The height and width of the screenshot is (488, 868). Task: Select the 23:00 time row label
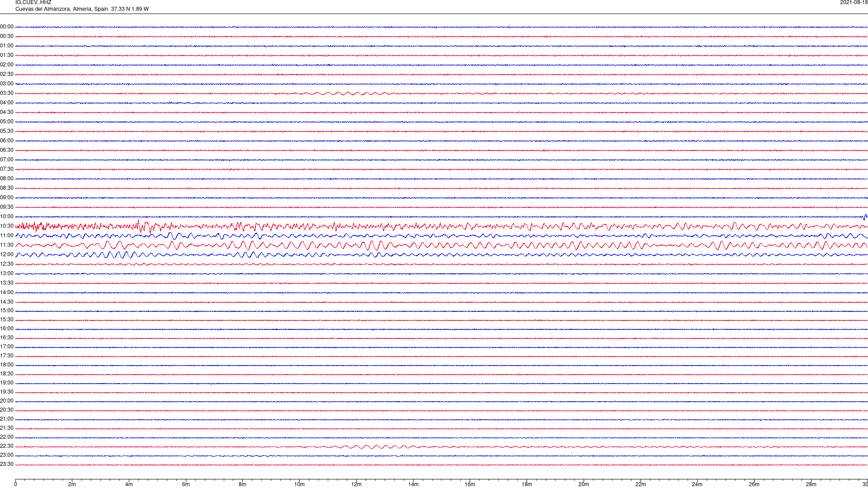click(7, 455)
